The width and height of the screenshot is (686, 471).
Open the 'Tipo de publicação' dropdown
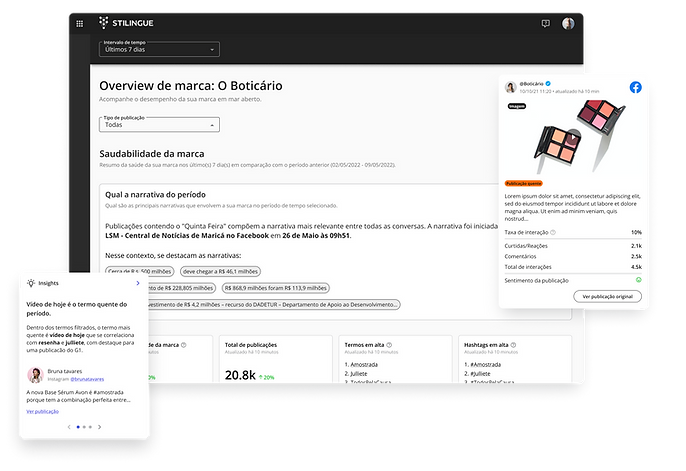[159, 124]
